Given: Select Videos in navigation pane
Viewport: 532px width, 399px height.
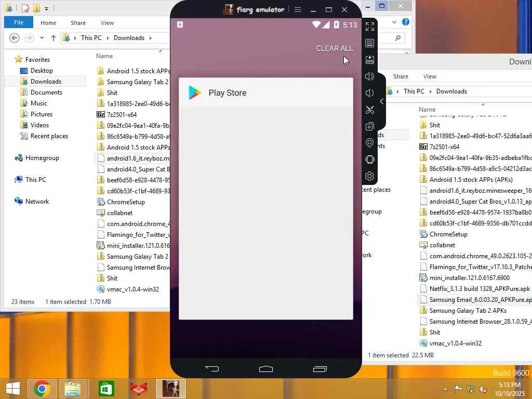Looking at the screenshot, I should (39, 125).
